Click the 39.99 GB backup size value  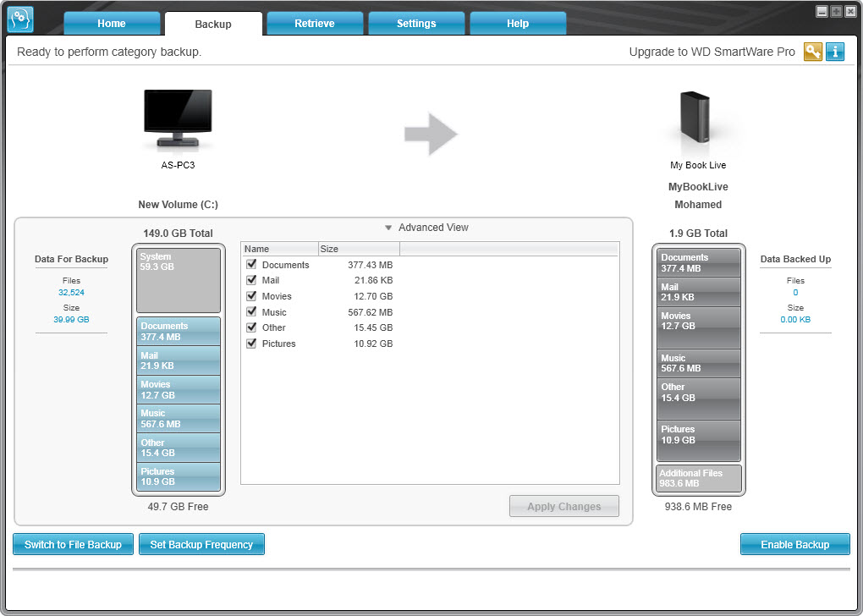click(x=72, y=319)
